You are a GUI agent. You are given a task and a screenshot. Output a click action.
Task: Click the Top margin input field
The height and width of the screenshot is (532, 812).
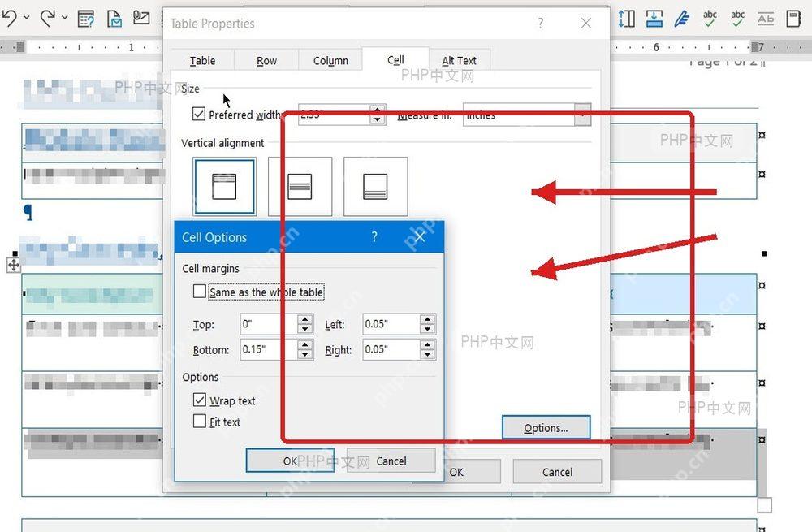pos(270,324)
